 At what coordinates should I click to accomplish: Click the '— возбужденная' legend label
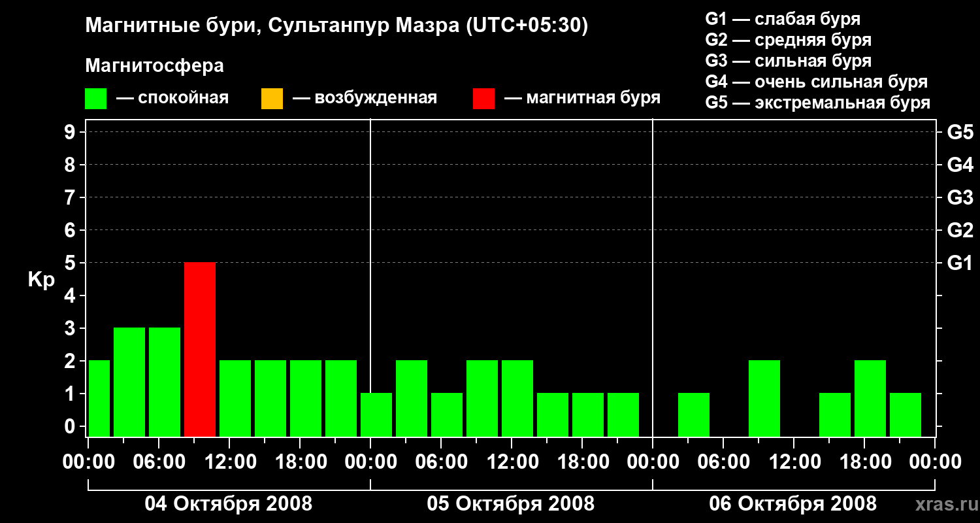[x=365, y=98]
